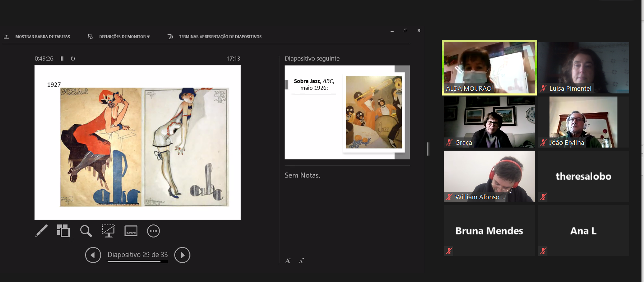The width and height of the screenshot is (644, 282).
Task: Decrease the notes text size
Action: pyautogui.click(x=301, y=261)
